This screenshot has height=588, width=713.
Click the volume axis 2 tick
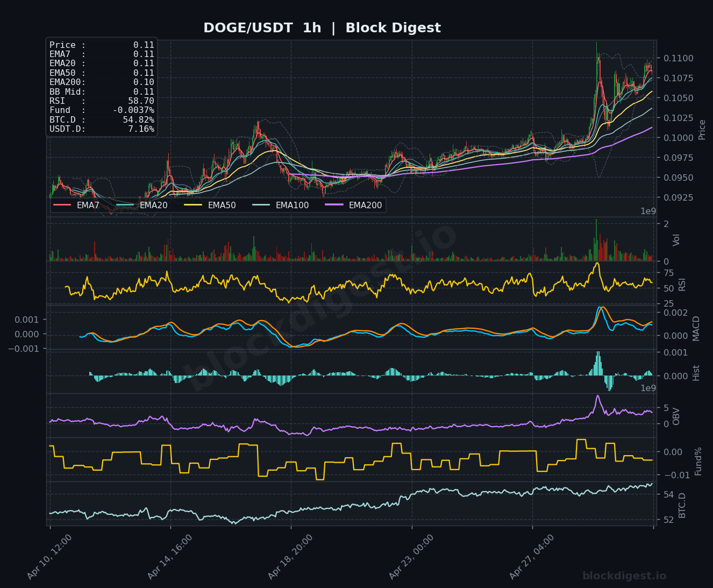[666, 224]
